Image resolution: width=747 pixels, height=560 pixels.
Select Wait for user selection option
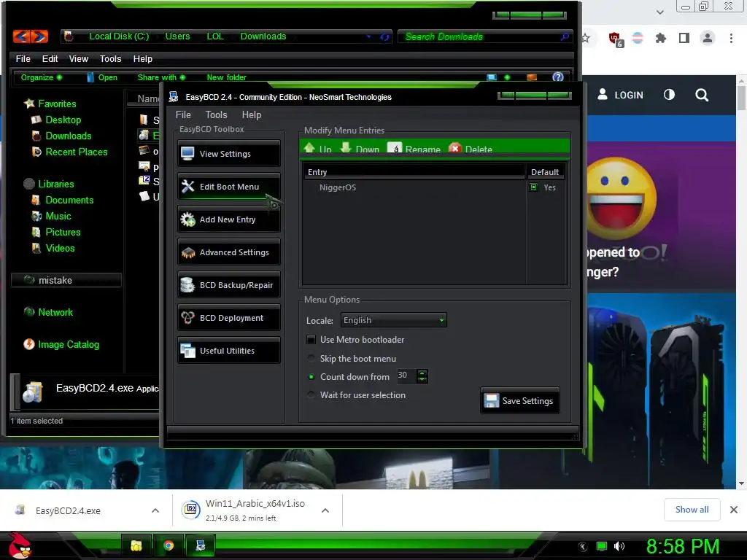(x=311, y=394)
